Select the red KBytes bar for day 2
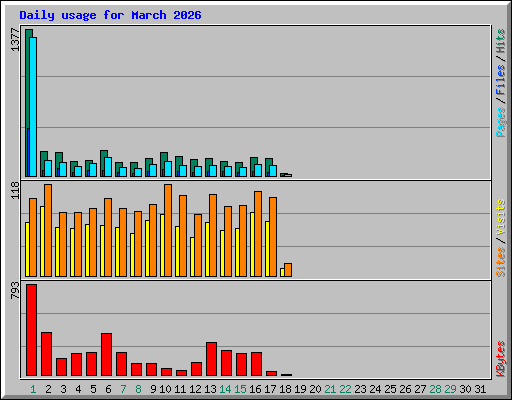 (x=46, y=354)
